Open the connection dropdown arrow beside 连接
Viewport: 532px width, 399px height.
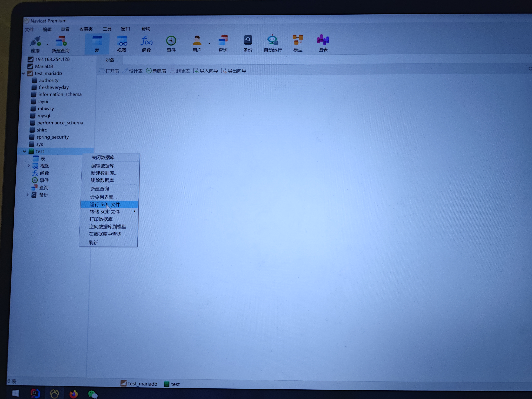[x=47, y=44]
